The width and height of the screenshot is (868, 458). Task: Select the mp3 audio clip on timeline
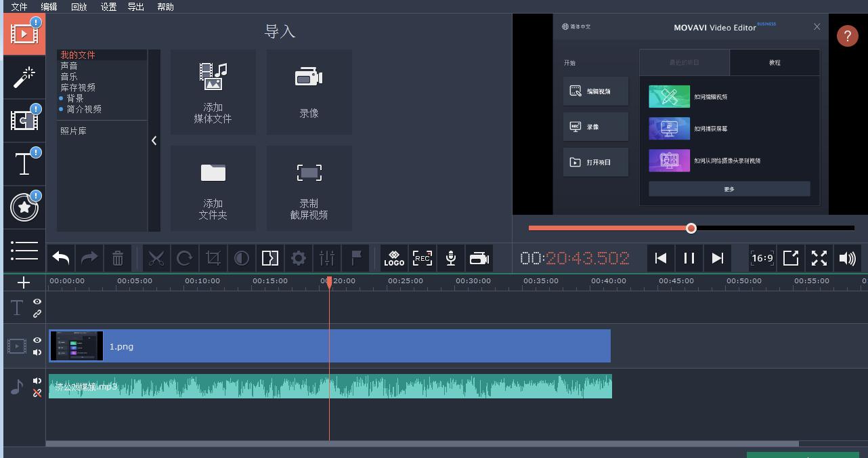[330, 386]
